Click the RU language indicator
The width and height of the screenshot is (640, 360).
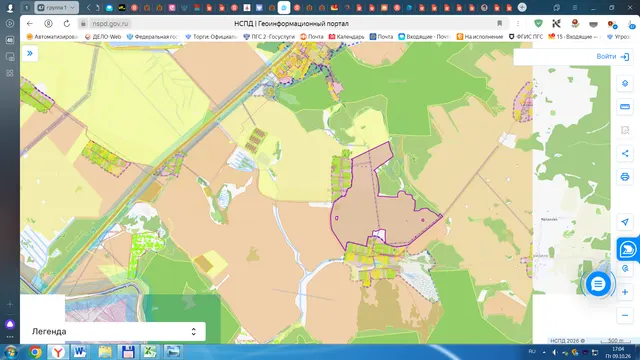532,351
